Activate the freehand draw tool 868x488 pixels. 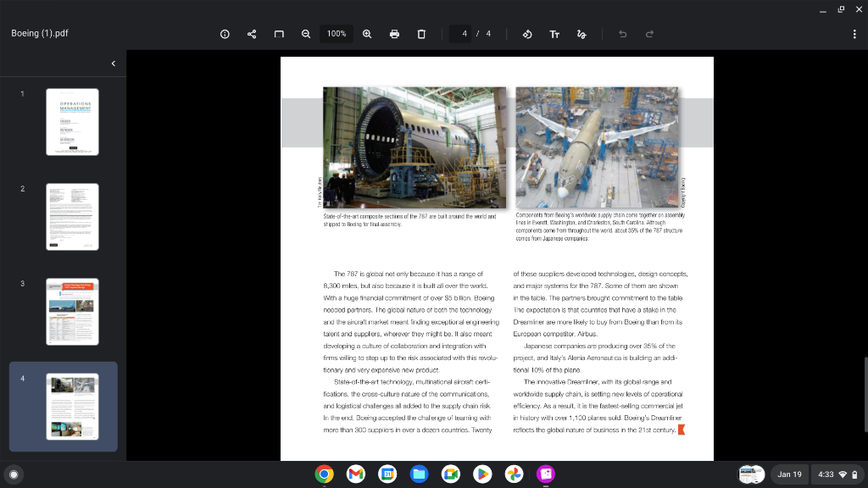point(581,34)
